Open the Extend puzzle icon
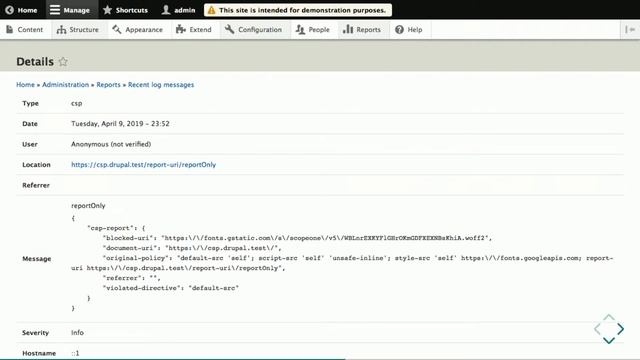This screenshot has height=360, width=640. point(181,29)
